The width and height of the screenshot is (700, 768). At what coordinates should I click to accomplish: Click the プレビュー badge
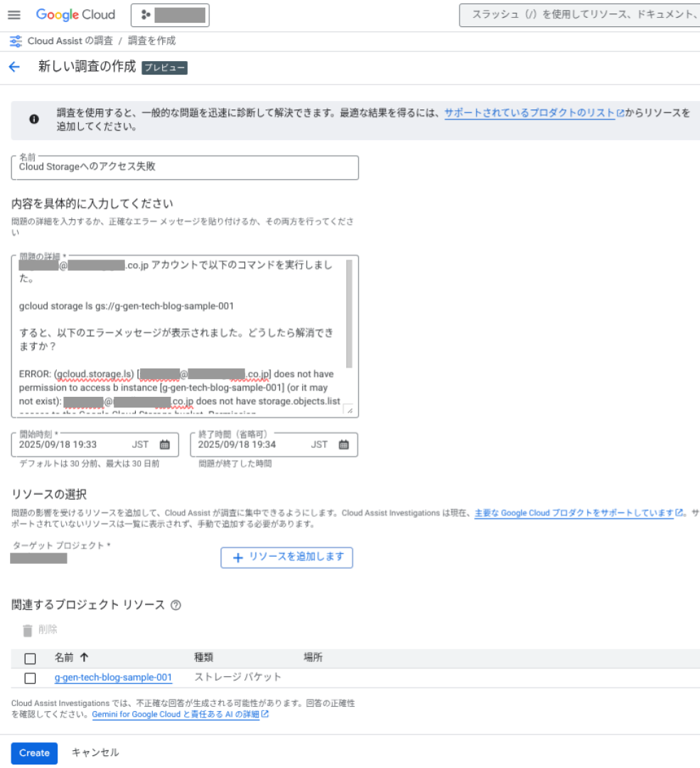click(x=164, y=68)
